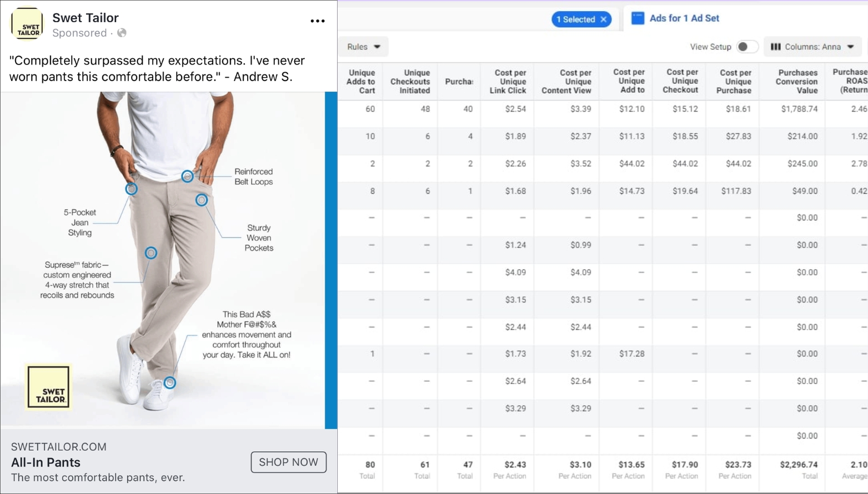
Task: Remove the 1 Selected filter chip
Action: [604, 19]
